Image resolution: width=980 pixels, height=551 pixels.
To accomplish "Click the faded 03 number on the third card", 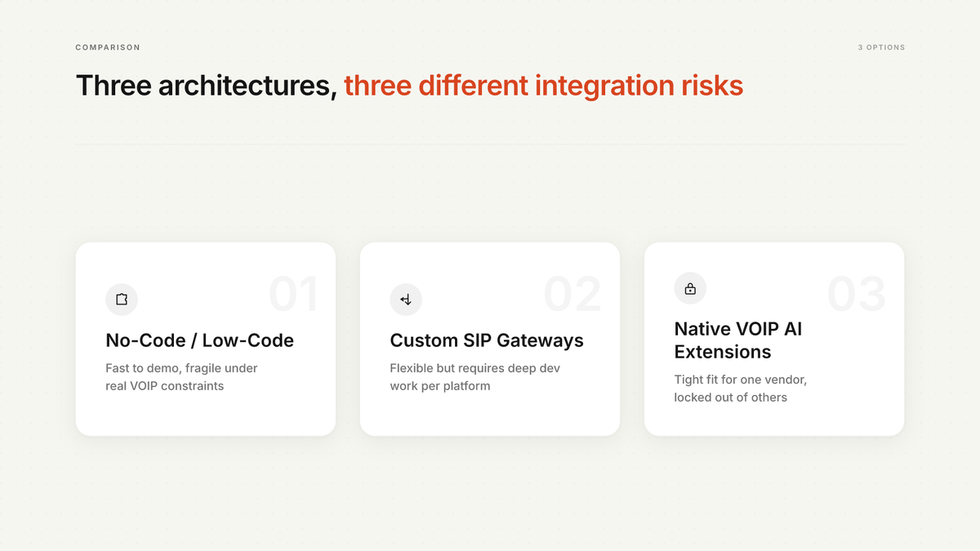I will [857, 295].
